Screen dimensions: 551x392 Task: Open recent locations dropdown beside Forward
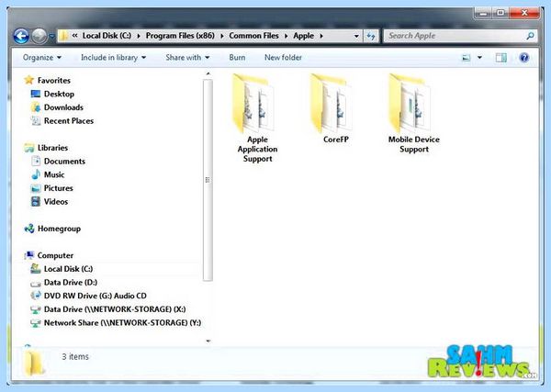click(51, 36)
